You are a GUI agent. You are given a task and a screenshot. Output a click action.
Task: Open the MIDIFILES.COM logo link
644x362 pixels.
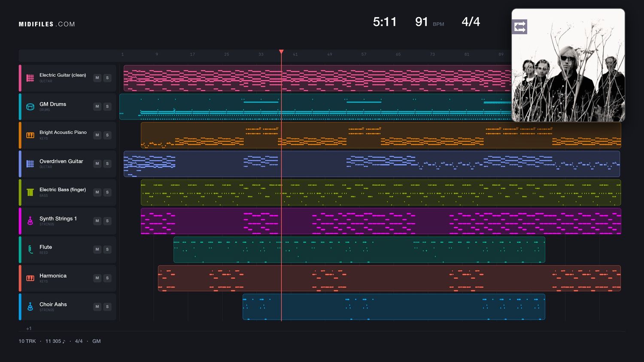click(x=47, y=24)
